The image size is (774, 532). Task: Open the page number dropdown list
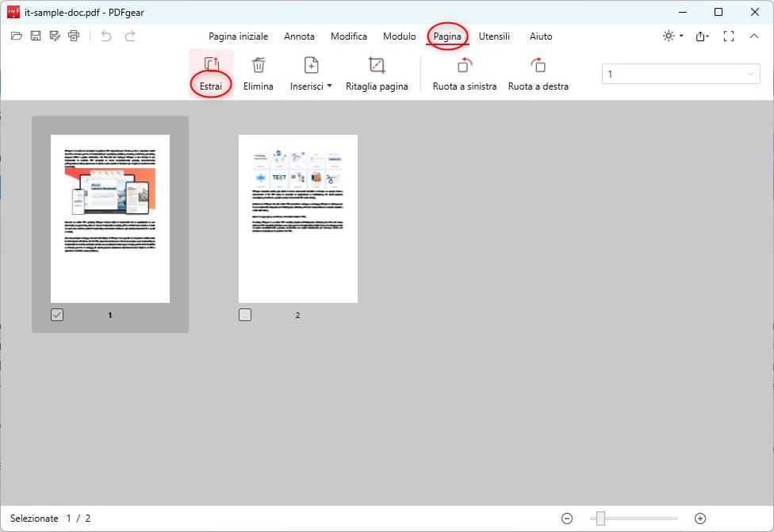[x=749, y=73]
